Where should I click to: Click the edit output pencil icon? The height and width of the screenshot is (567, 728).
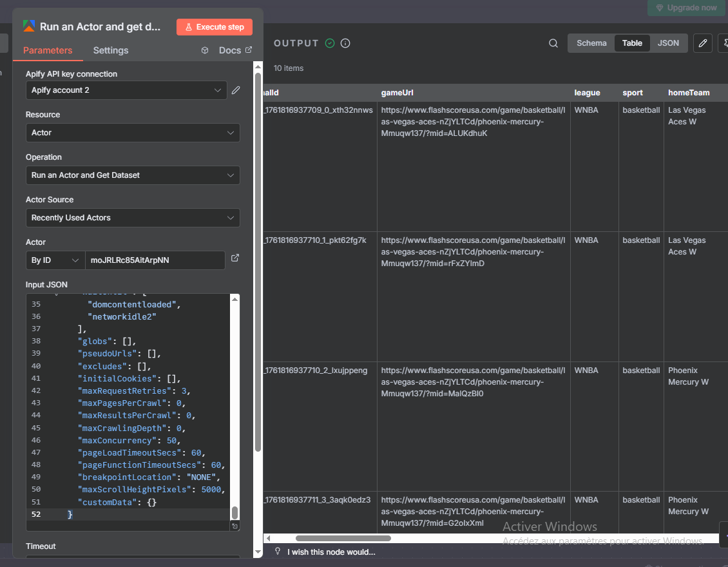tap(703, 43)
